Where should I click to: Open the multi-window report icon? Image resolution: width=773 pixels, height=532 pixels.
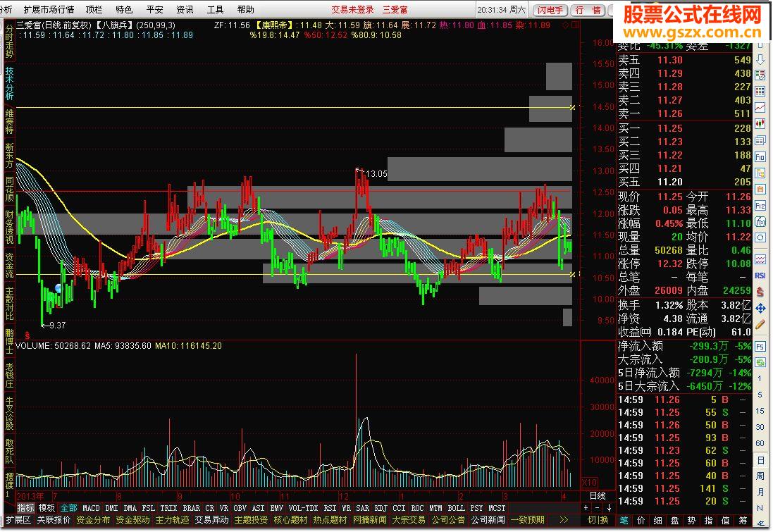(760, 141)
